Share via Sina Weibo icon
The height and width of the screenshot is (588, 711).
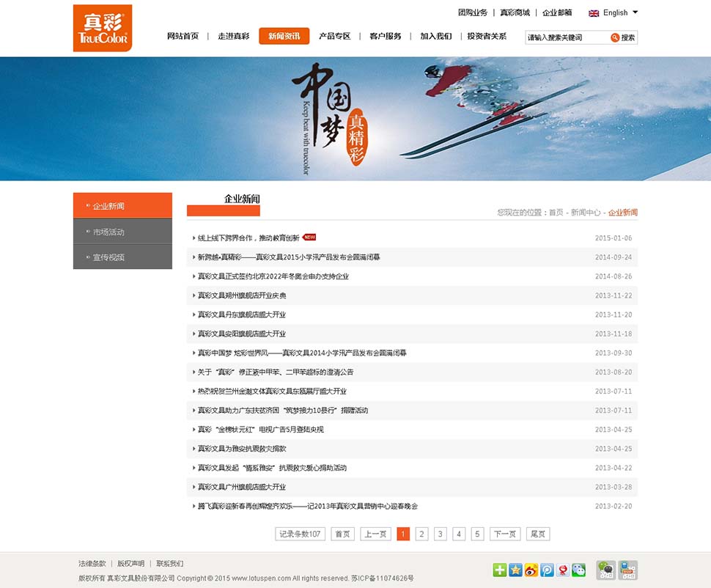pos(531,570)
